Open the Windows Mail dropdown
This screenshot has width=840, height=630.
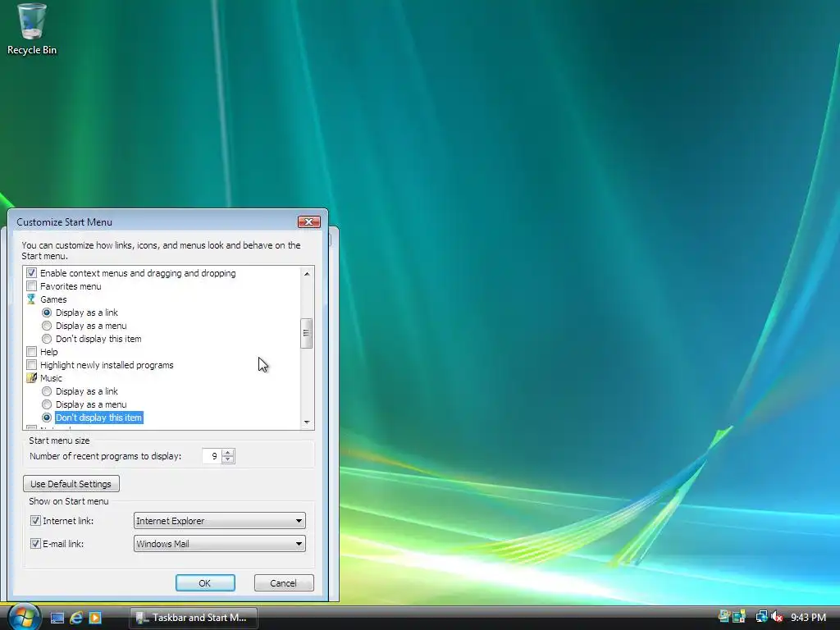[x=220, y=543]
